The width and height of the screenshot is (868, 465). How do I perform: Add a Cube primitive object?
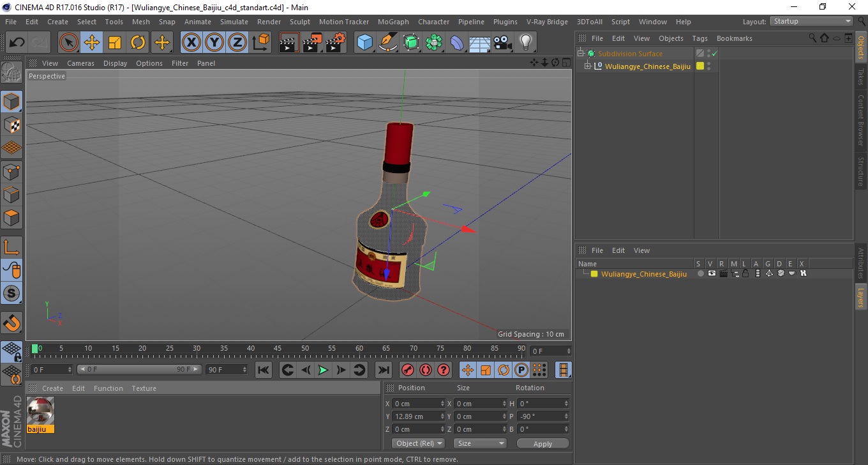(x=365, y=43)
